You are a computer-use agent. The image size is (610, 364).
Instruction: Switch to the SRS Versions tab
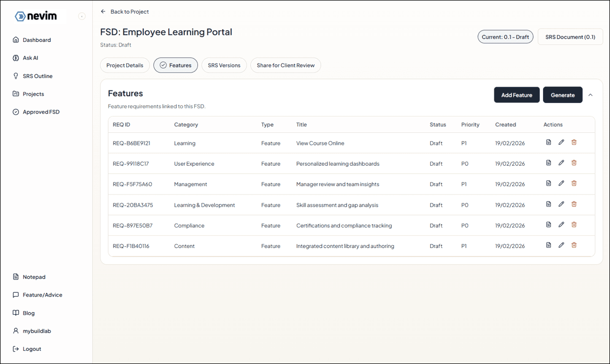click(x=224, y=65)
